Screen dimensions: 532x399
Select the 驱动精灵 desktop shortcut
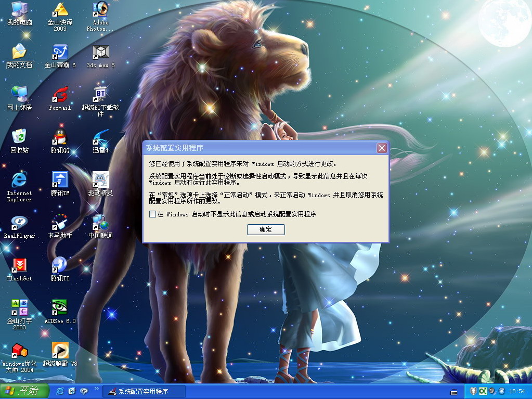pos(101,184)
